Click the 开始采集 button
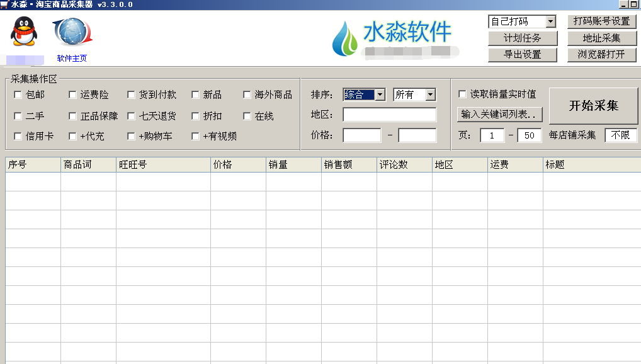 coord(593,106)
